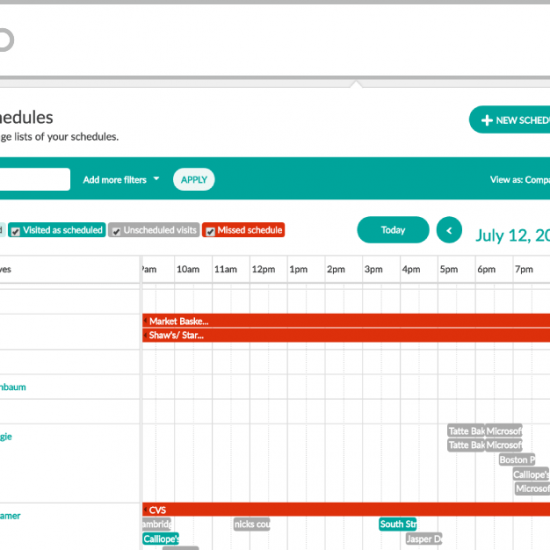Jump to Today in the calendar

(393, 230)
